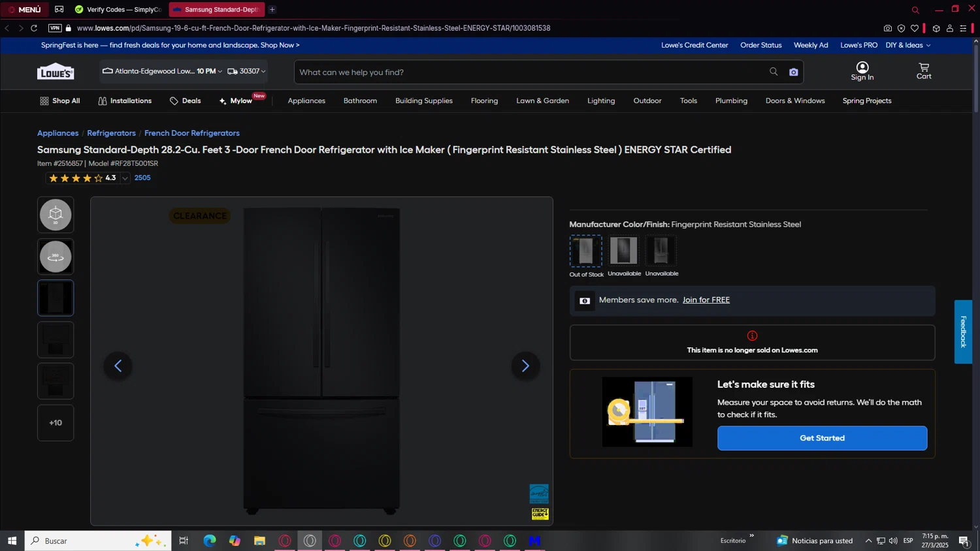Viewport: 980px width, 551px height.
Task: Expand the DIY & Ideas menu
Action: pyautogui.click(x=908, y=45)
